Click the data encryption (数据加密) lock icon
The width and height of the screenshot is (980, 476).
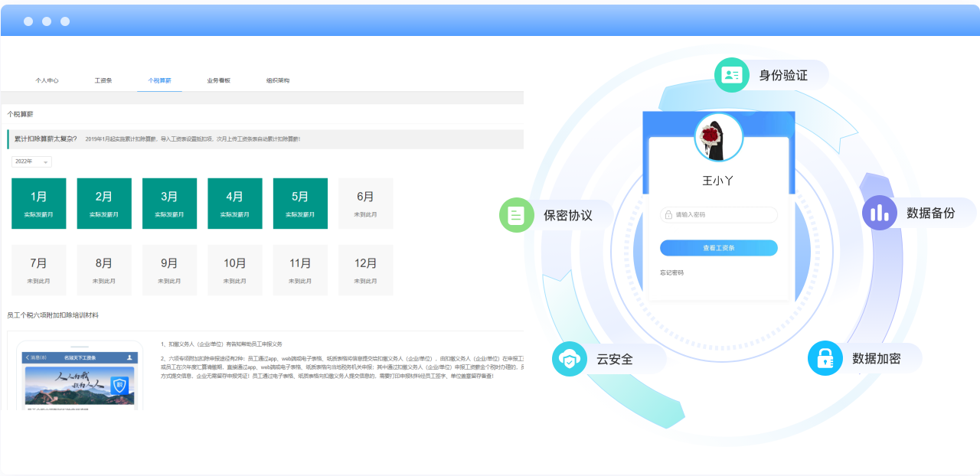click(825, 358)
